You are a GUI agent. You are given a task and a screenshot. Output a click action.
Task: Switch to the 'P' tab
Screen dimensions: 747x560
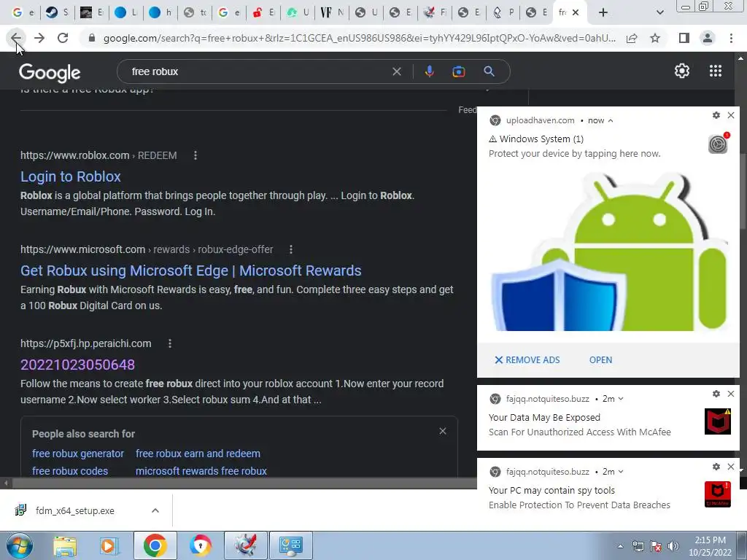click(x=503, y=12)
